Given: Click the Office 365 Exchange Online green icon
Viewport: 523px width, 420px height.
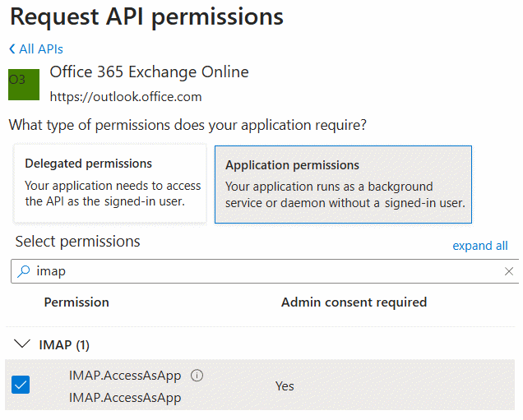Looking at the screenshot, I should 24,85.
